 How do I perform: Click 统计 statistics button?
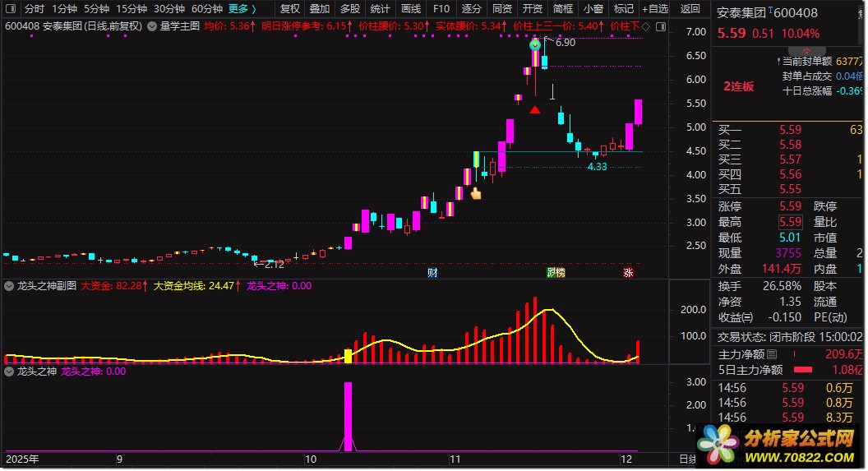pyautogui.click(x=381, y=9)
